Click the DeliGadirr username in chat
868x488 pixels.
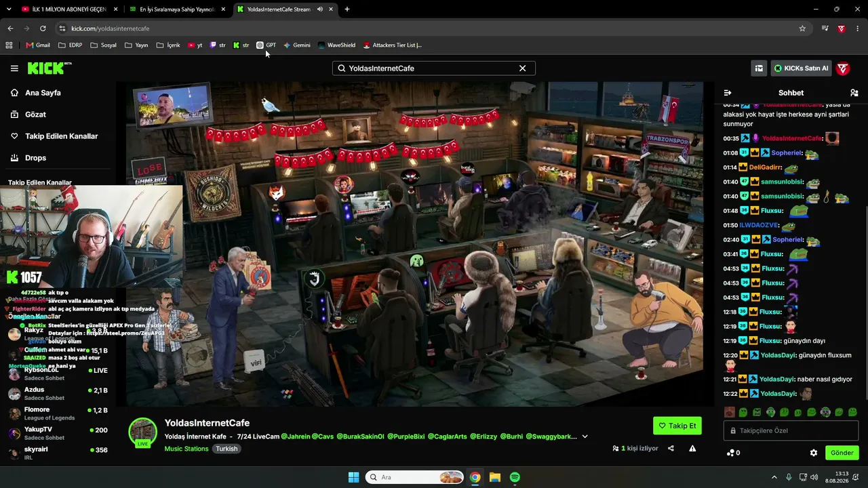pos(766,167)
